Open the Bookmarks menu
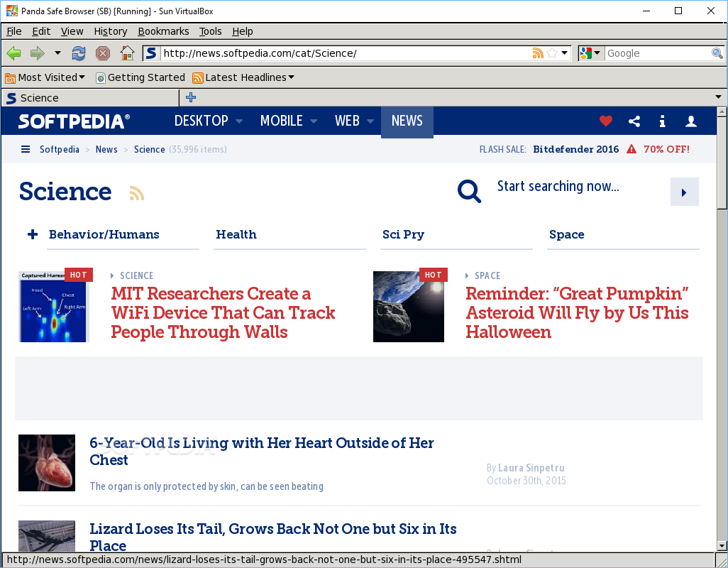 coord(163,31)
